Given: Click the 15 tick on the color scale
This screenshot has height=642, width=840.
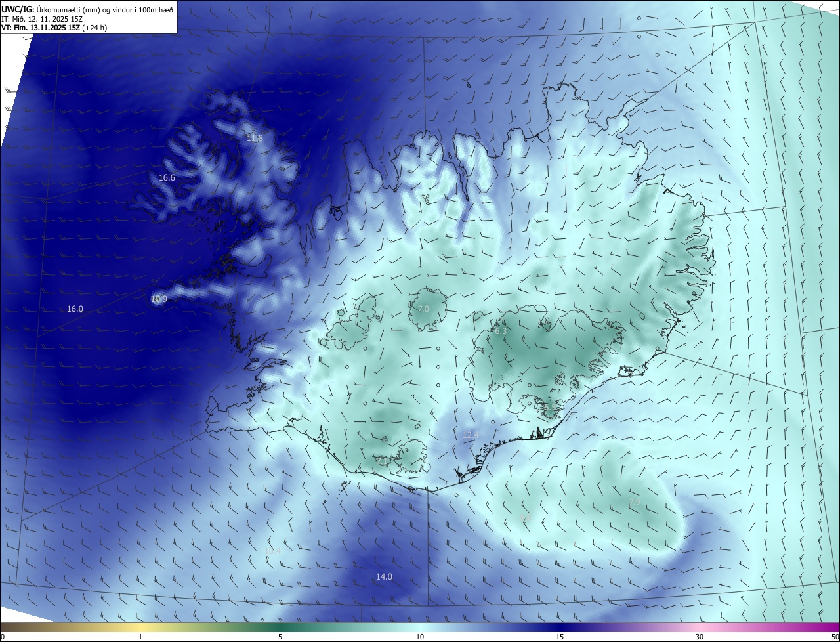Looking at the screenshot, I should (x=560, y=637).
